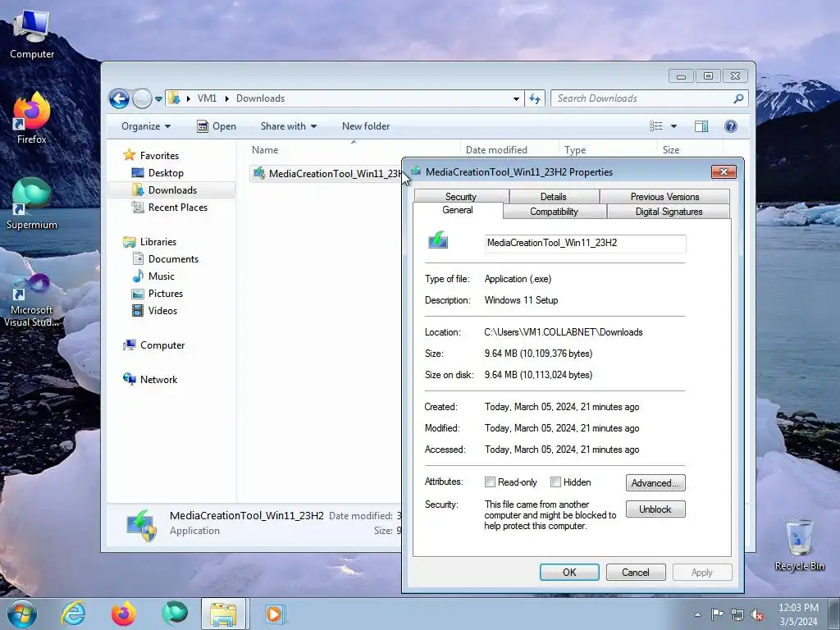Click Cancel in the Properties dialog
This screenshot has height=630, width=840.
tap(636, 572)
